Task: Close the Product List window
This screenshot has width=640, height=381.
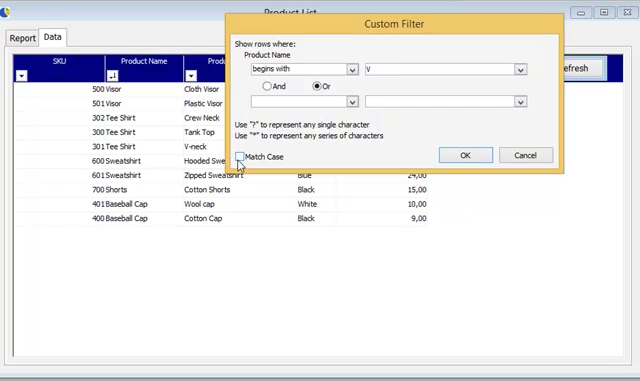Action: [x=627, y=13]
